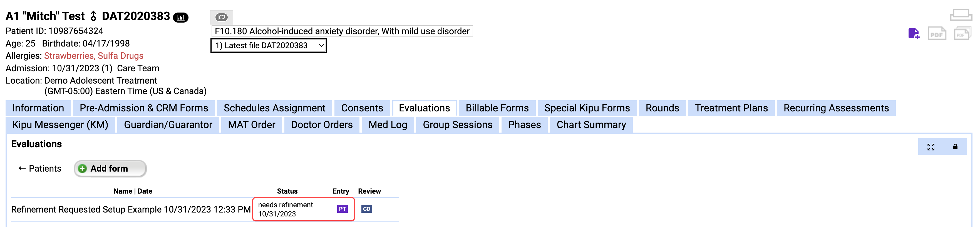The width and height of the screenshot is (980, 227).
Task: Click the printer icon
Action: 961,15
